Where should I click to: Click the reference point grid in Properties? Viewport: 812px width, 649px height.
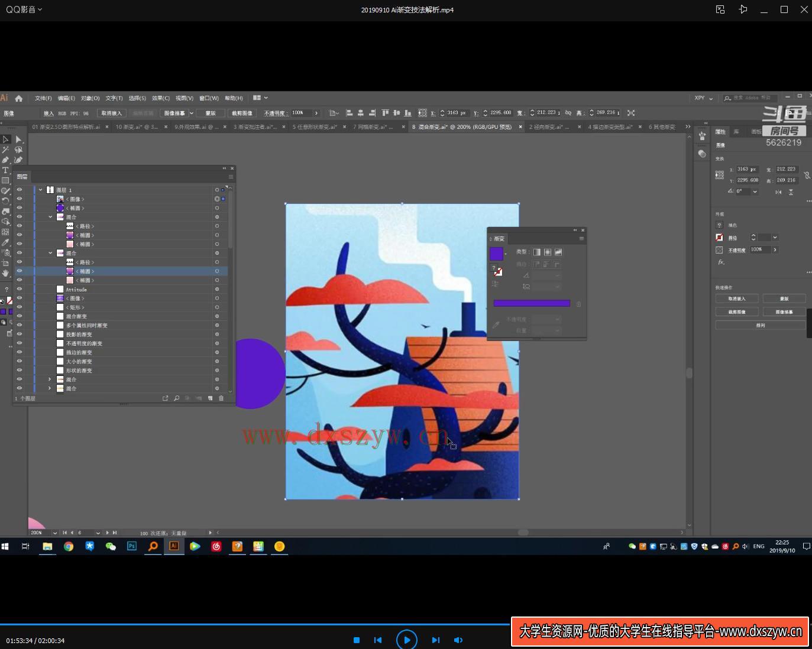click(x=719, y=175)
